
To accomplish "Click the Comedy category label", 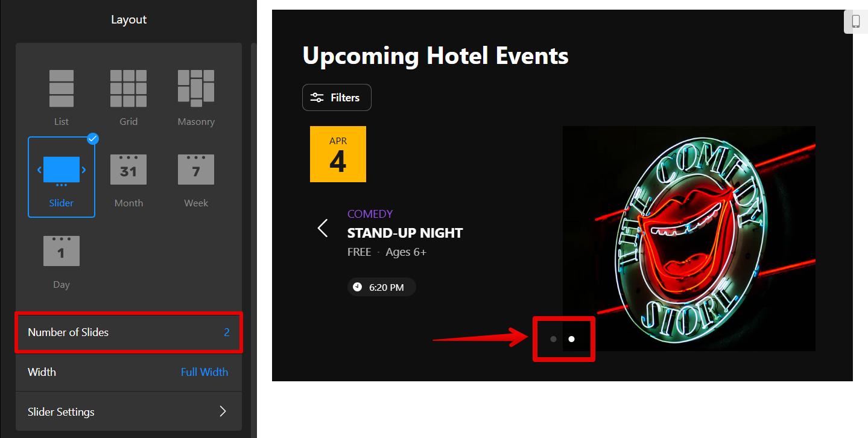I will [x=370, y=214].
